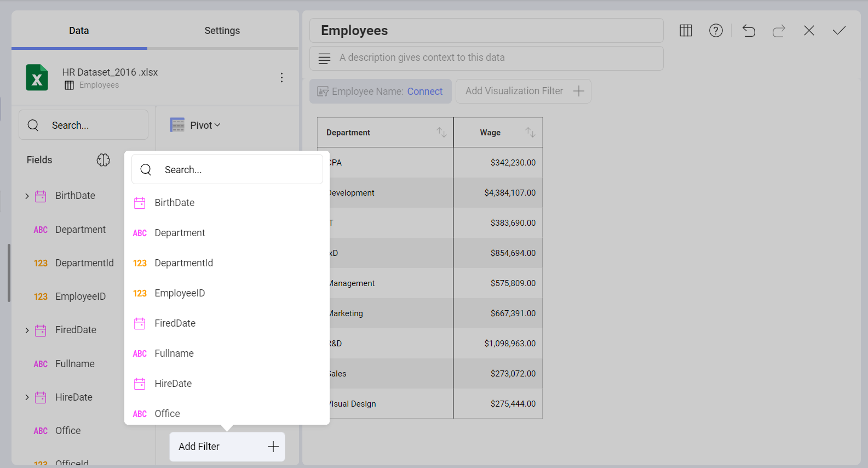
Task: Edit the Employees title field
Action: pos(486,30)
